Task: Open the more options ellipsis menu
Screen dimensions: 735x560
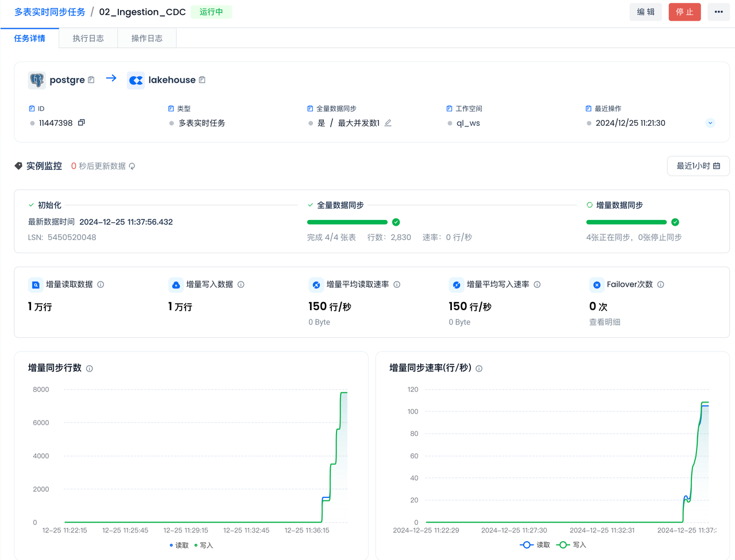Action: [x=718, y=12]
